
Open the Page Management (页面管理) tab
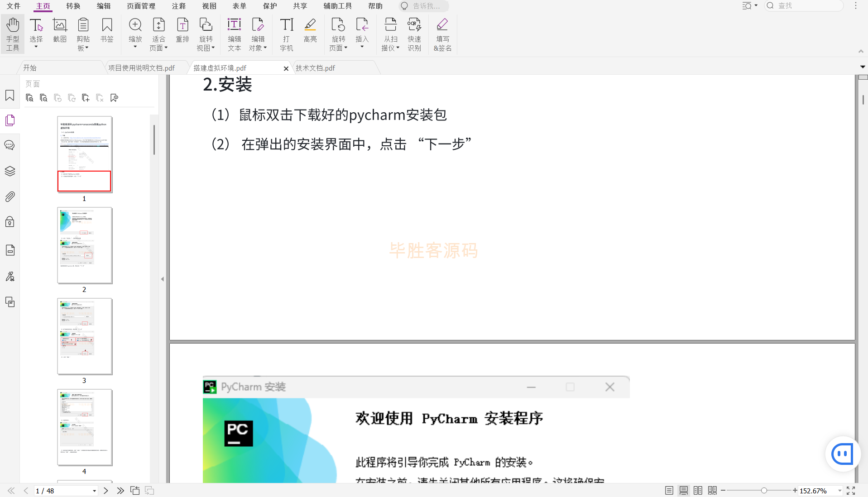coord(141,6)
